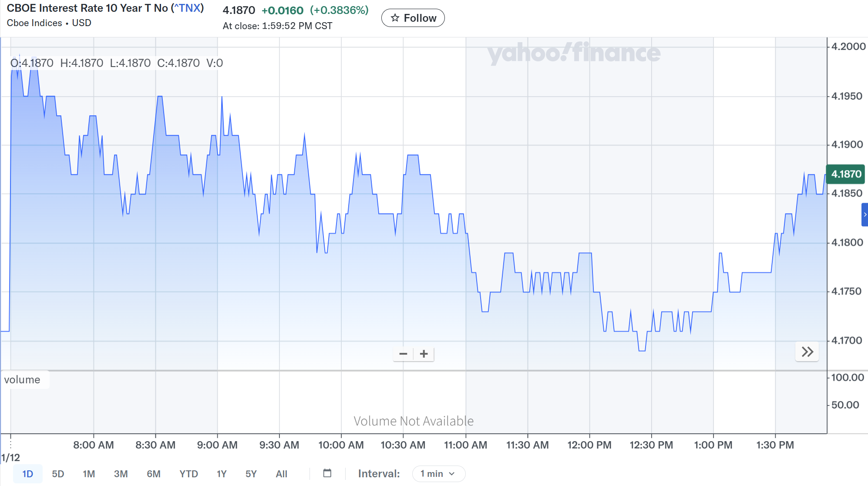The image size is (868, 486).
Task: Click the 4.1870 current price label
Action: point(846,174)
